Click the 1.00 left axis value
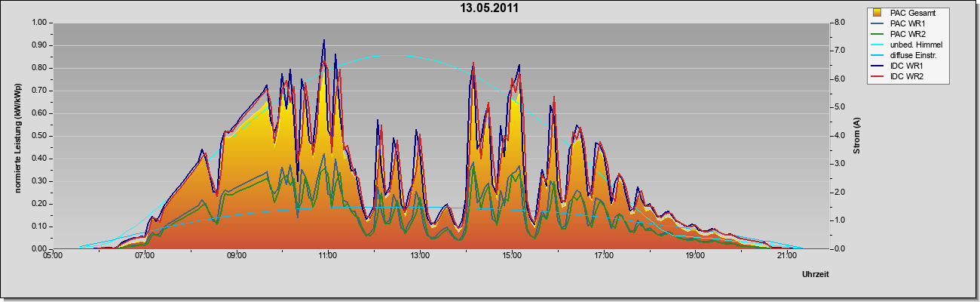 39,23
